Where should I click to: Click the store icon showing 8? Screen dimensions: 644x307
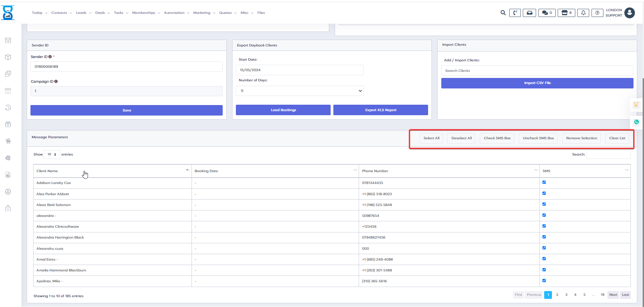tap(566, 13)
